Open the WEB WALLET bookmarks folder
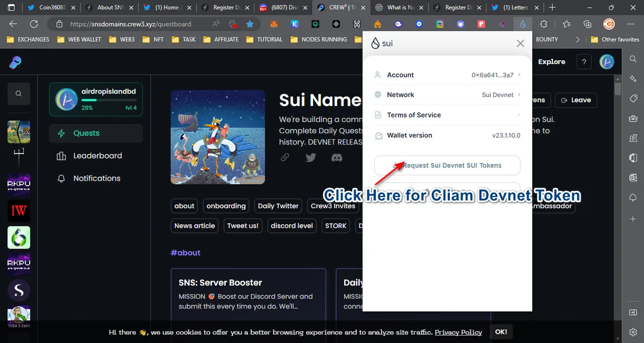This screenshot has height=343, width=644. pyautogui.click(x=79, y=39)
